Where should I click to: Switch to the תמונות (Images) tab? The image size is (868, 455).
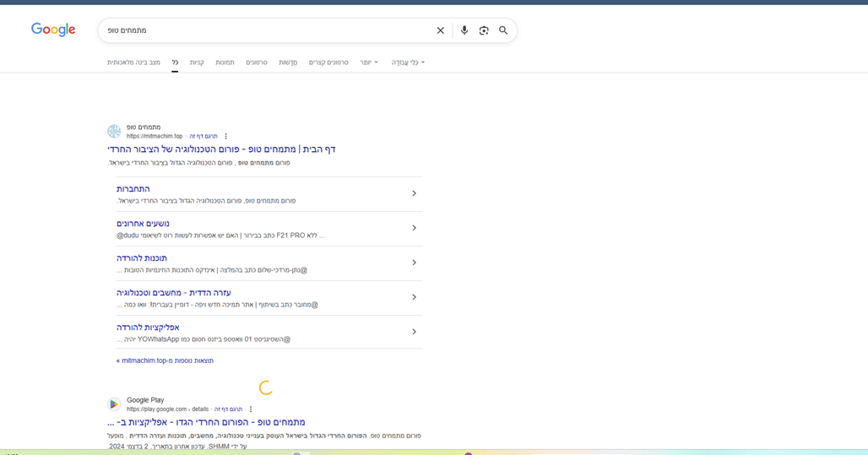click(225, 62)
